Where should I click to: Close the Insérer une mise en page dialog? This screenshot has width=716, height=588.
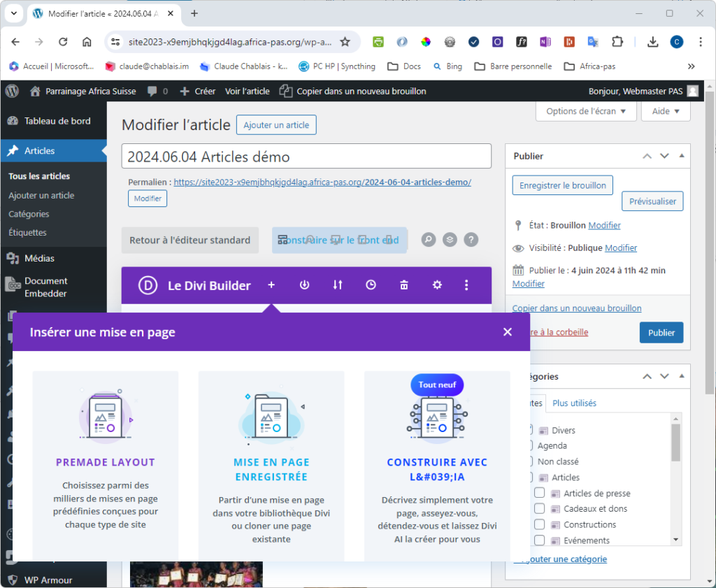pyautogui.click(x=508, y=332)
